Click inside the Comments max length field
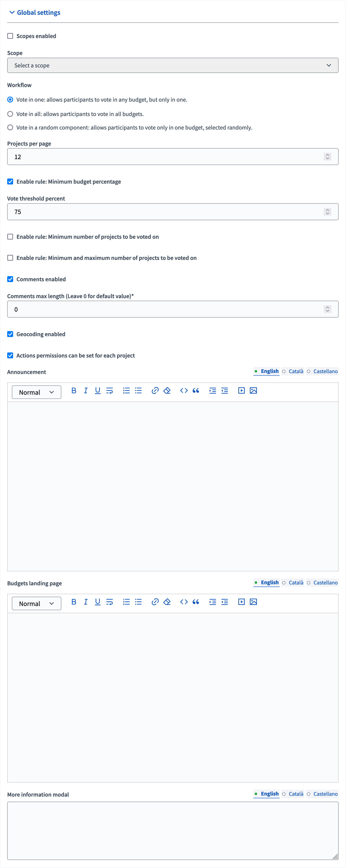The width and height of the screenshot is (346, 868). [x=135, y=309]
